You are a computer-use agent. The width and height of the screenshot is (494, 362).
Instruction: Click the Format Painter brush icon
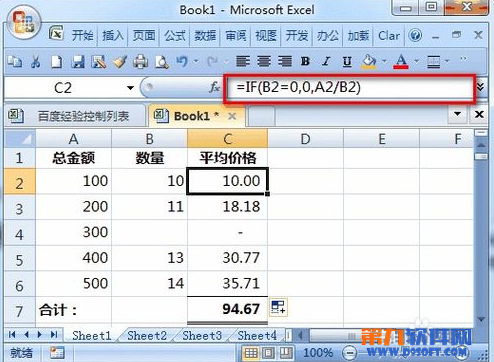click(120, 62)
